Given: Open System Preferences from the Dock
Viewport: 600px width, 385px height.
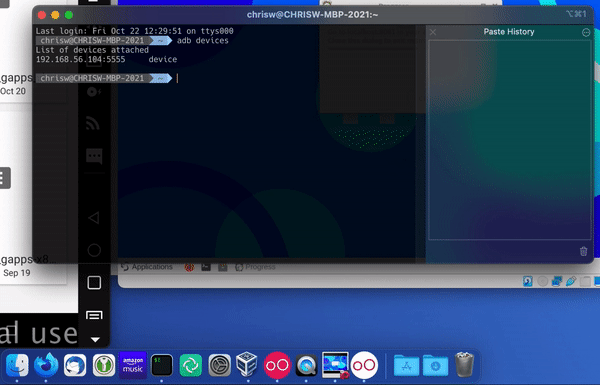Looking at the screenshot, I should (219, 365).
